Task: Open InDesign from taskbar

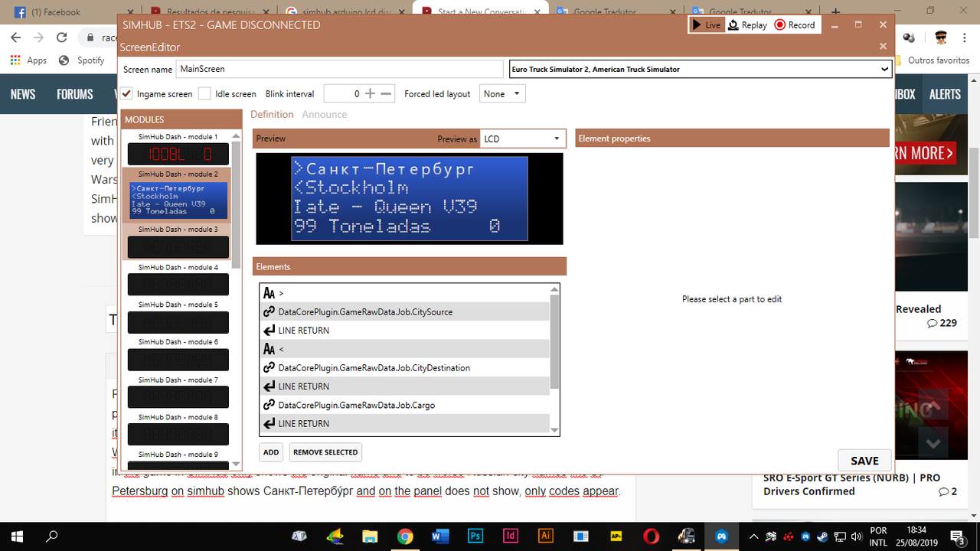Action: point(511,536)
